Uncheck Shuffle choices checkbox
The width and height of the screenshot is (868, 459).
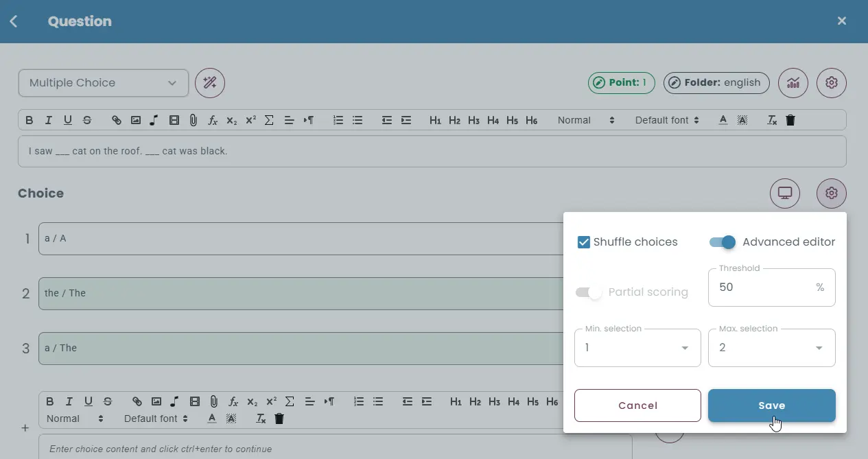584,242
